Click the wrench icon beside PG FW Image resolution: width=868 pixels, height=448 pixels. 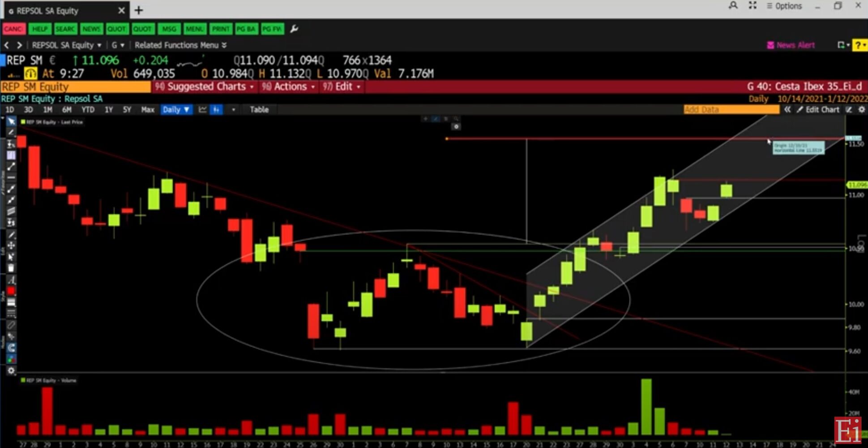pos(294,29)
